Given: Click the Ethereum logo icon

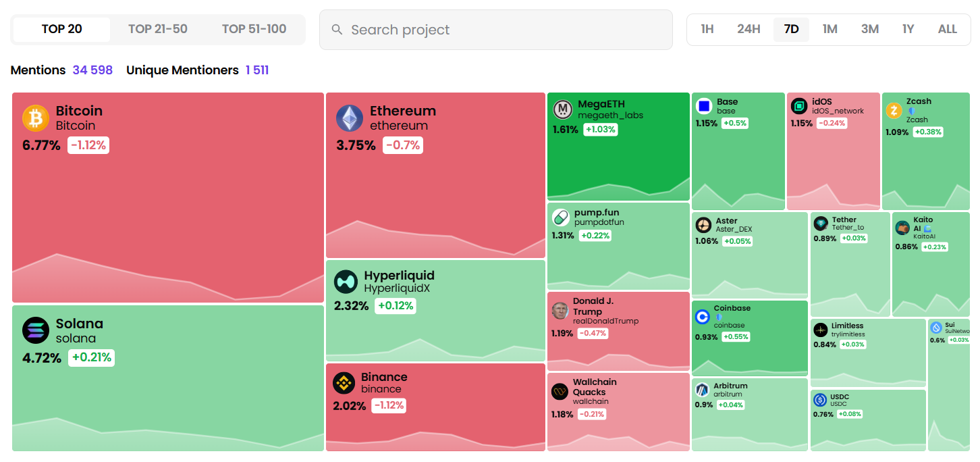Looking at the screenshot, I should point(350,118).
